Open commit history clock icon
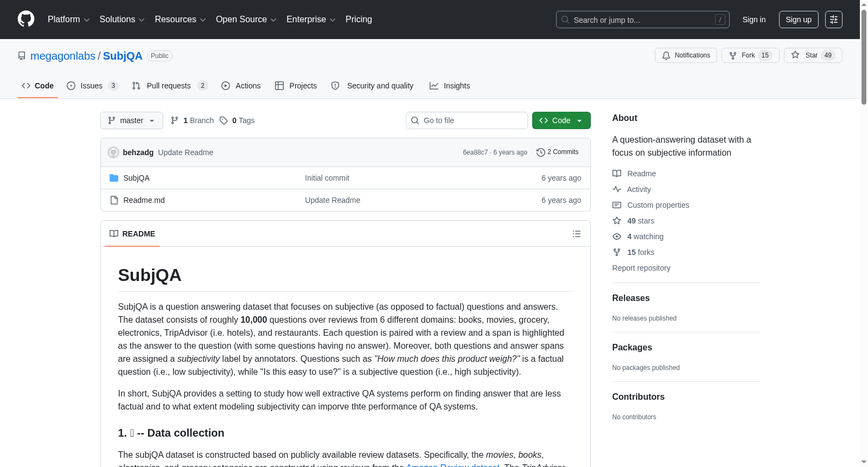The height and width of the screenshot is (467, 868). [540, 152]
